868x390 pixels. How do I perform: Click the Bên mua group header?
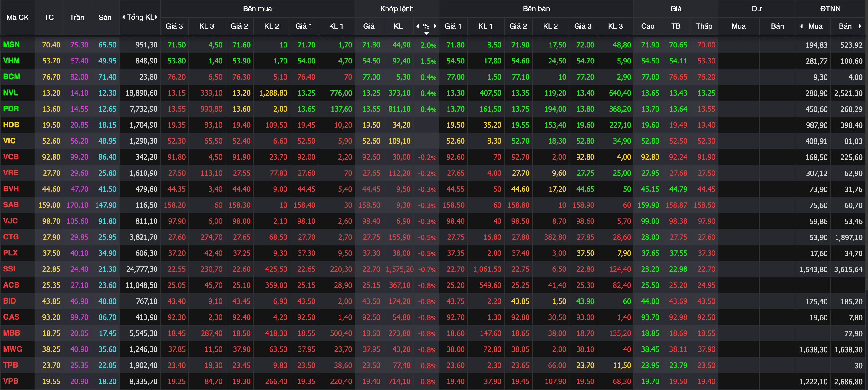click(258, 9)
